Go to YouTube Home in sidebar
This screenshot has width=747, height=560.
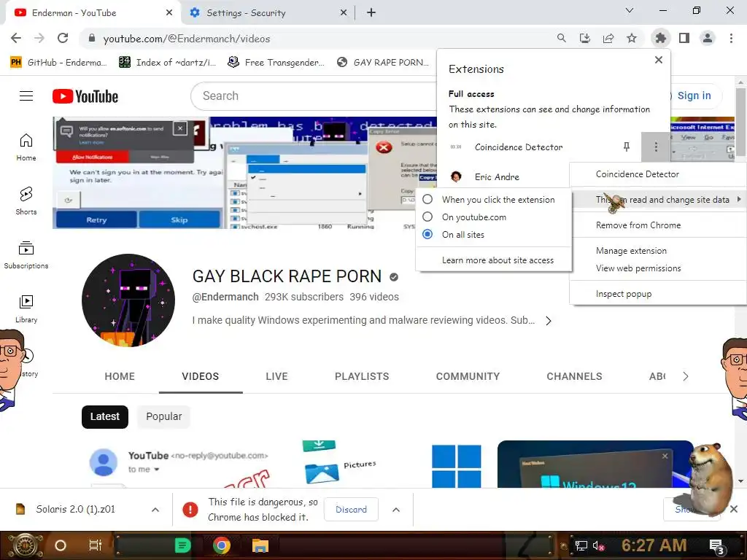click(26, 147)
